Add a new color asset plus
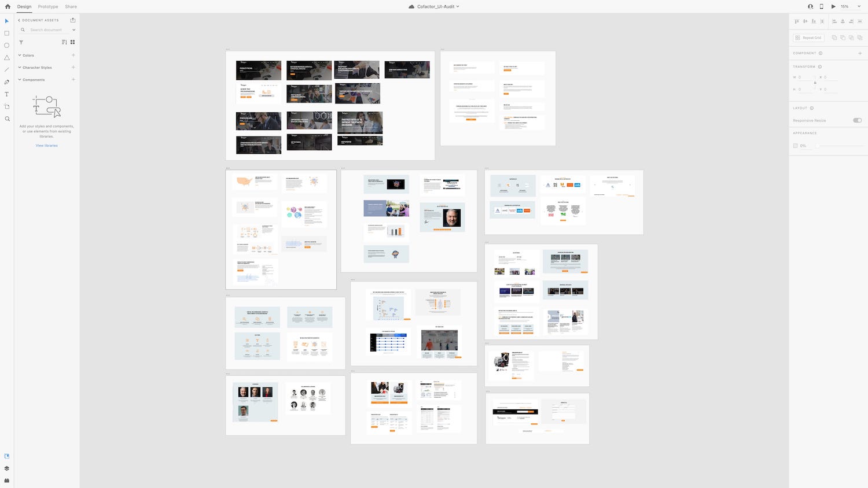Viewport: 868px width, 488px height. (x=73, y=55)
